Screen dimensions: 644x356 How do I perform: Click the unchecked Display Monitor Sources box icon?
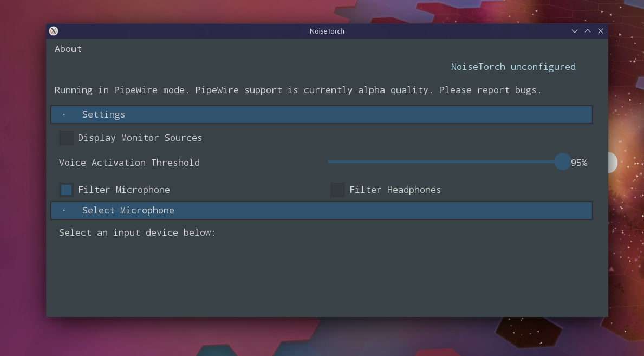pyautogui.click(x=66, y=138)
